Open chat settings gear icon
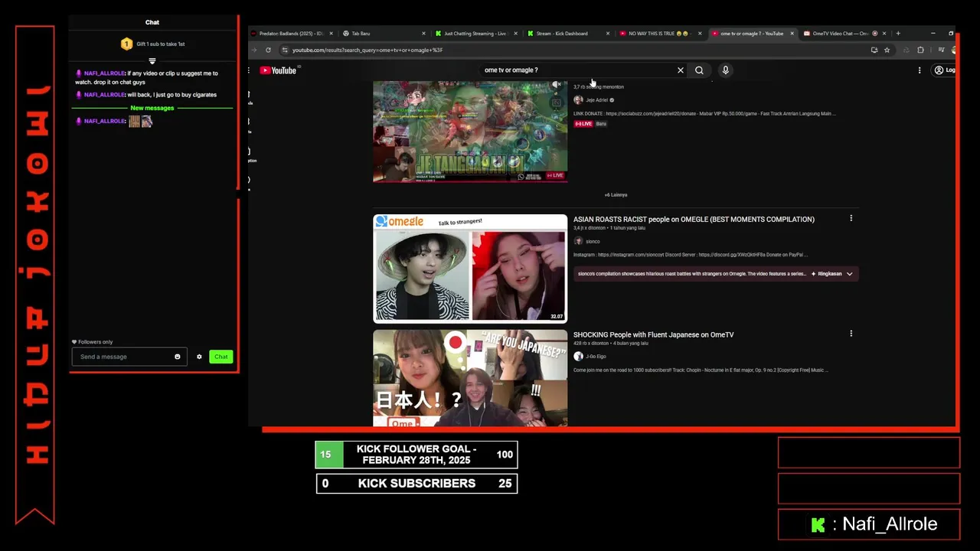Image resolution: width=980 pixels, height=551 pixels. pos(199,357)
